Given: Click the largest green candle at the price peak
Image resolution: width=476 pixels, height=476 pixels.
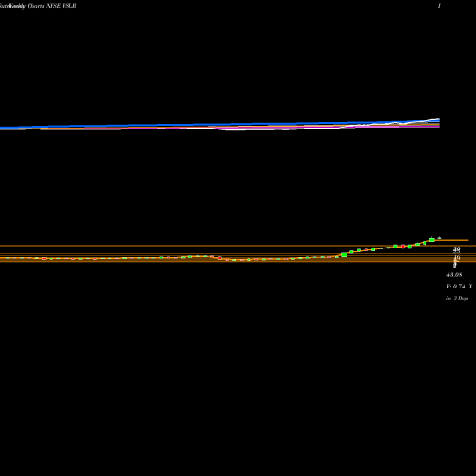Looking at the screenshot, I should (432, 240).
